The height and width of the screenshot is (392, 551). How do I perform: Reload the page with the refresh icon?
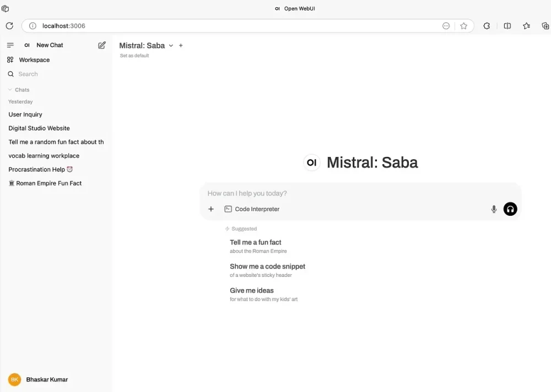pos(9,26)
